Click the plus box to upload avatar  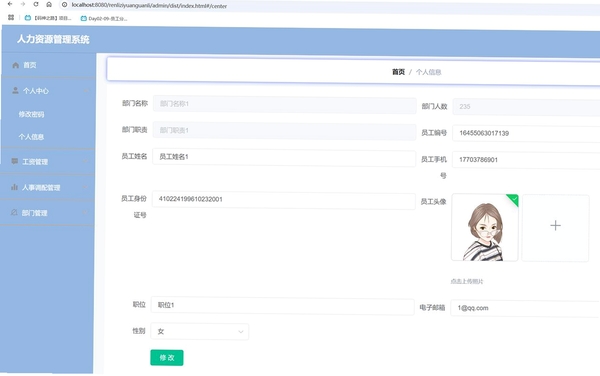[x=555, y=228]
